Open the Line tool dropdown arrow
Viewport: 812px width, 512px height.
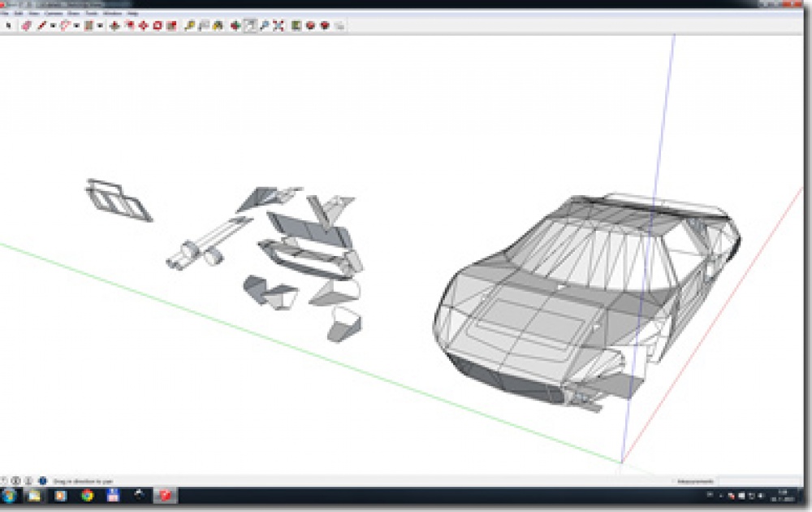pos(52,25)
